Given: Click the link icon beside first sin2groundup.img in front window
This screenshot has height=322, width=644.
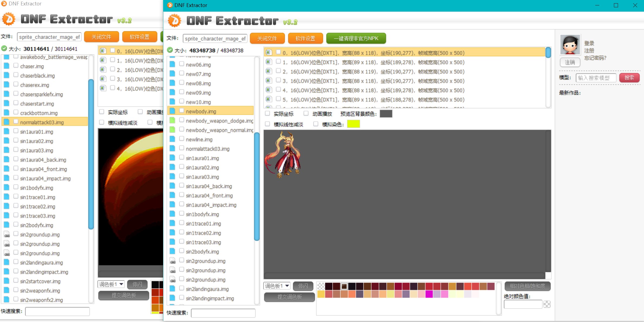Looking at the screenshot, I should pyautogui.click(x=173, y=261).
